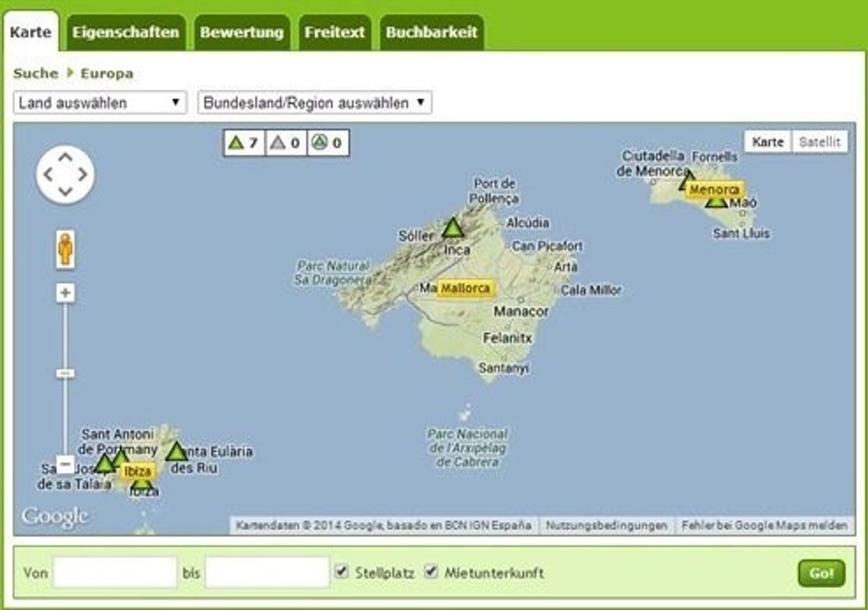
Task: Pan map up with top arrow
Action: click(65, 156)
